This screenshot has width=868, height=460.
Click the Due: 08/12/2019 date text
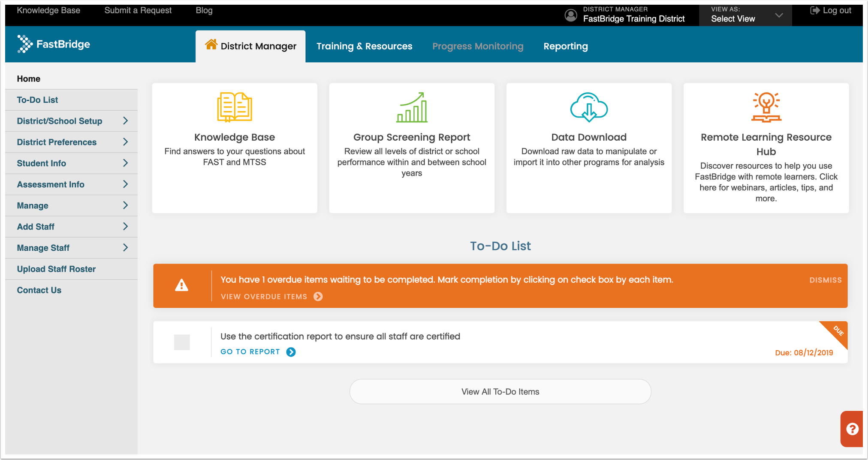click(x=804, y=353)
